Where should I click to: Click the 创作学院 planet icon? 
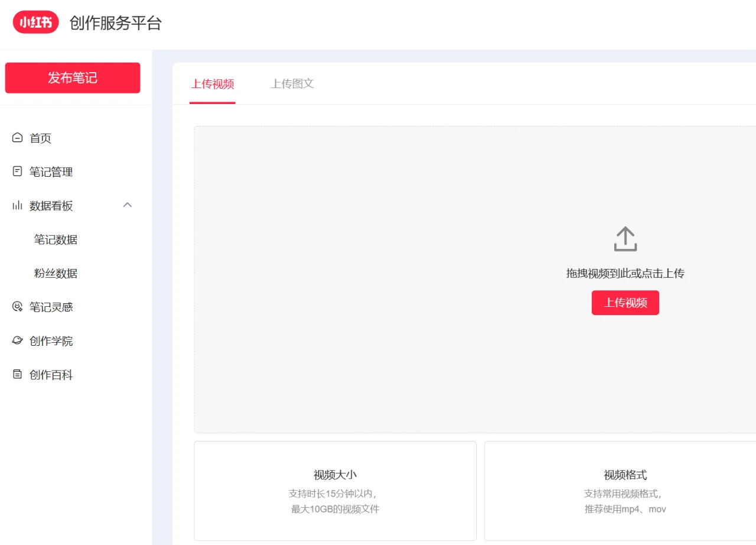(x=17, y=340)
